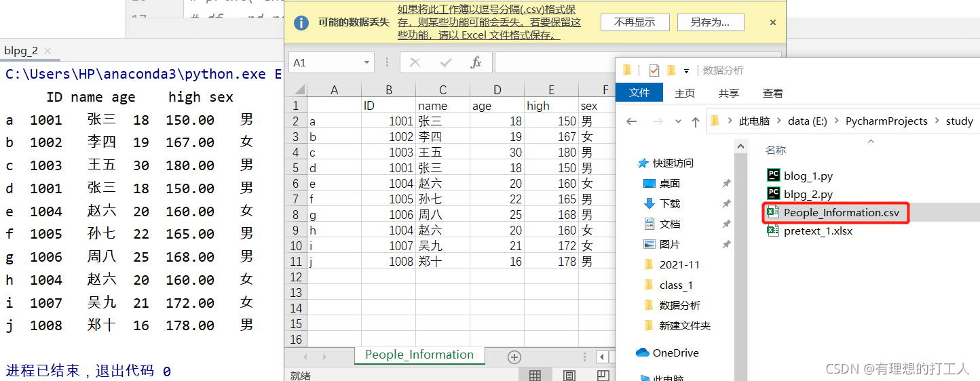This screenshot has width=980, height=381.
Task: Open the Insert Function fx icon
Action: coord(476,62)
